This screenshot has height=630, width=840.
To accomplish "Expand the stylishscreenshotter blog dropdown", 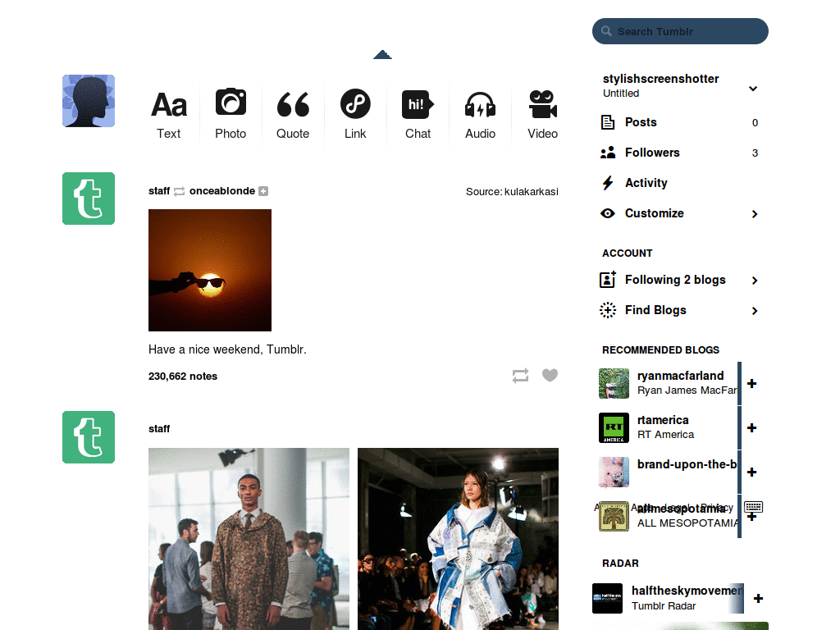I will [753, 89].
